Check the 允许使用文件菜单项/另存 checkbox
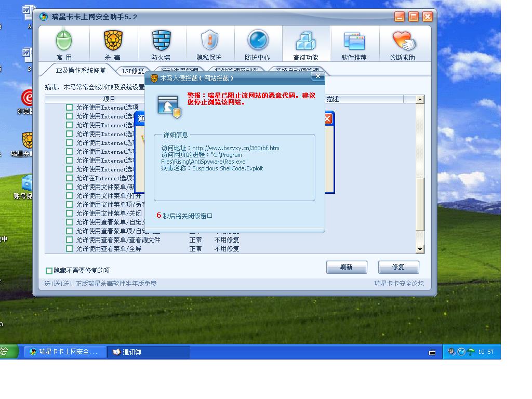The image size is (532, 399). click(69, 204)
